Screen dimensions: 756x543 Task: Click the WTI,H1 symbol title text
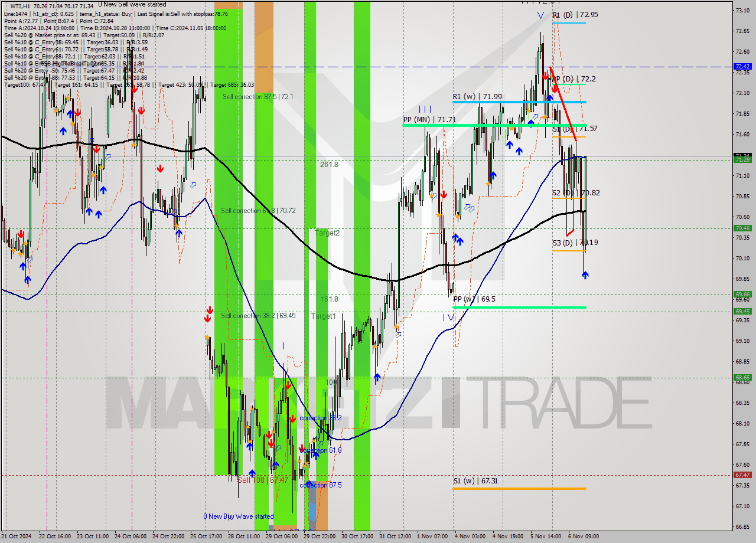(x=20, y=6)
